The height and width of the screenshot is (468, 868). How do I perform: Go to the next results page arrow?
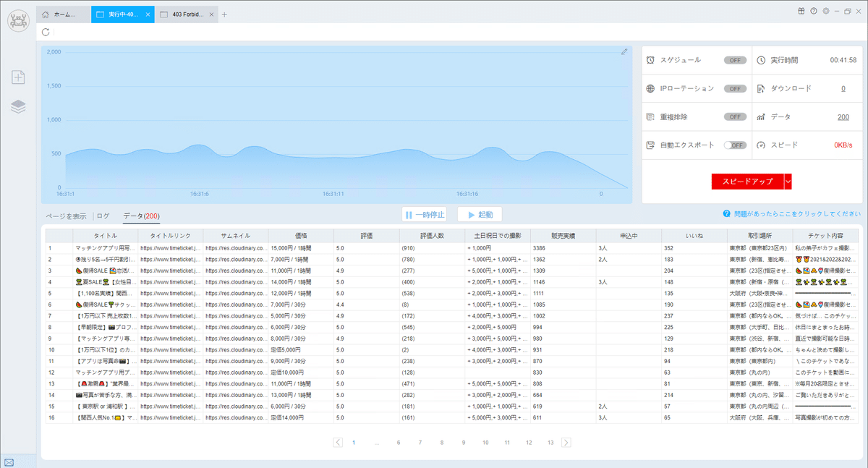[x=566, y=442]
